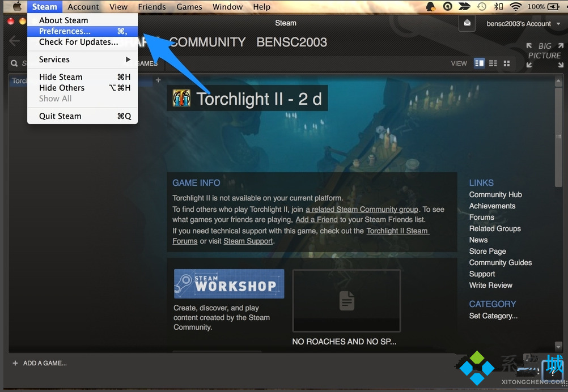Open the Time Machine menu bar icon
The height and width of the screenshot is (392, 568).
click(482, 7)
